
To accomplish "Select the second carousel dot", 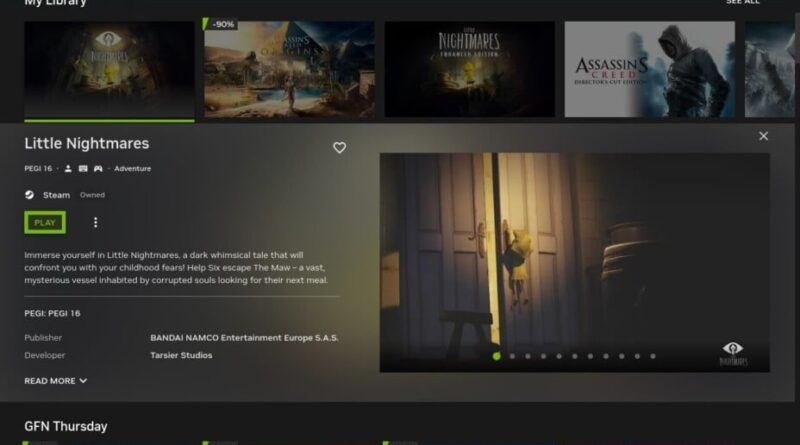I will [512, 356].
